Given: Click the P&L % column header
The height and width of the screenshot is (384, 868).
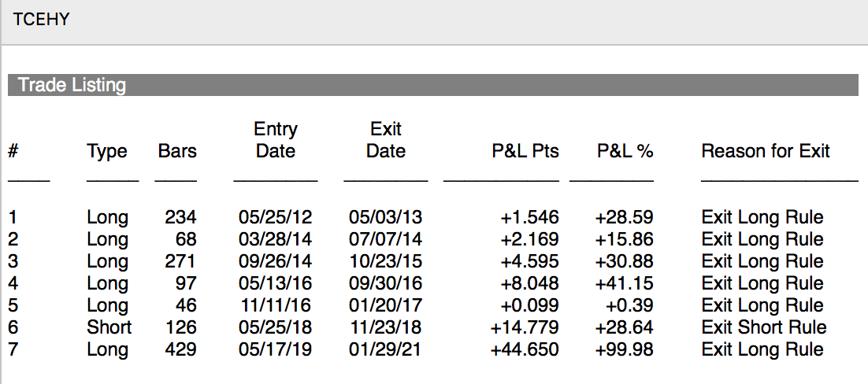Looking at the screenshot, I should (x=625, y=151).
